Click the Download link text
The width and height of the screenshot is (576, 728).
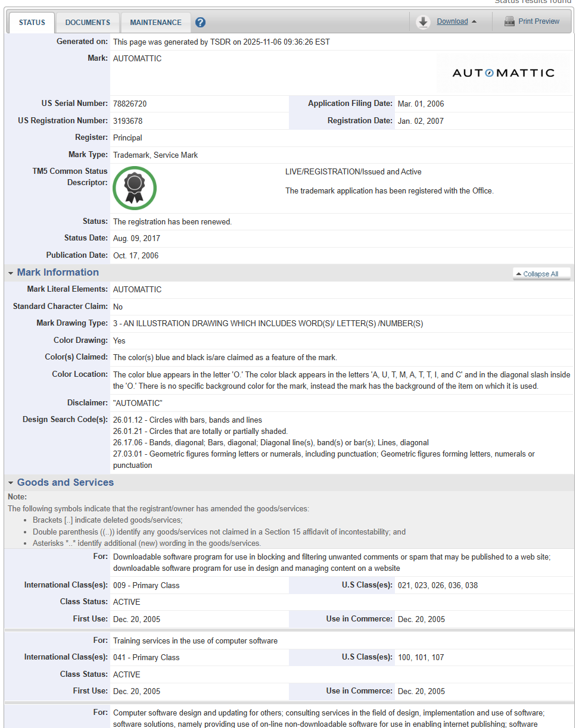tap(452, 21)
